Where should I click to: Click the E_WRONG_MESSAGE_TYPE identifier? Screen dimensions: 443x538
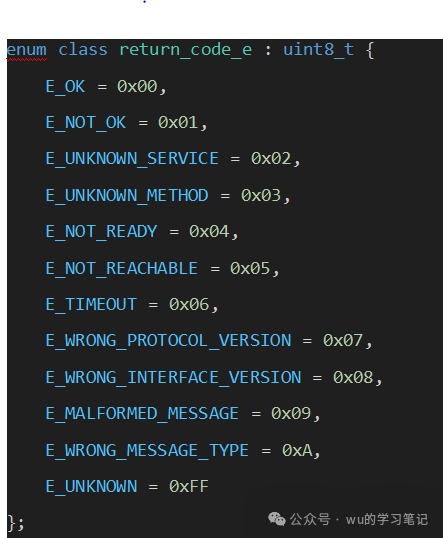pyautogui.click(x=147, y=451)
